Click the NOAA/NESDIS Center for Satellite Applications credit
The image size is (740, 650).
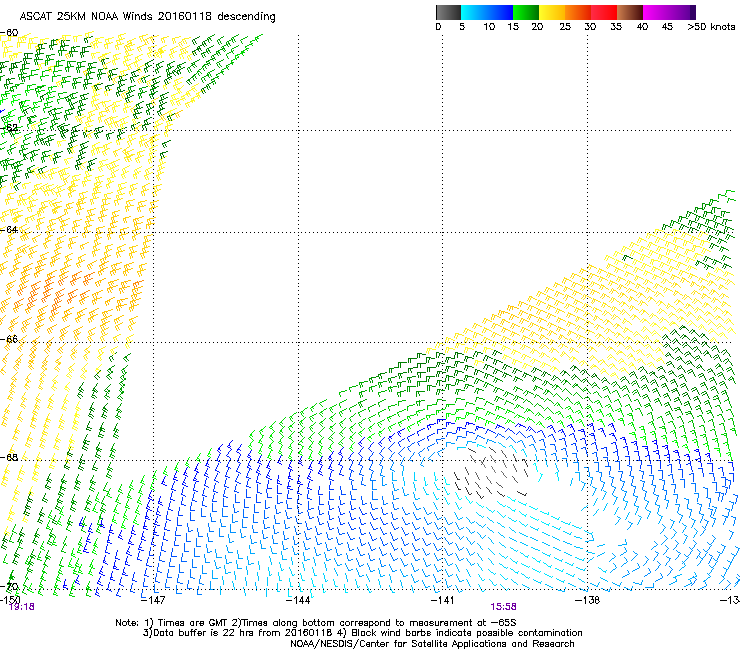(x=432, y=644)
